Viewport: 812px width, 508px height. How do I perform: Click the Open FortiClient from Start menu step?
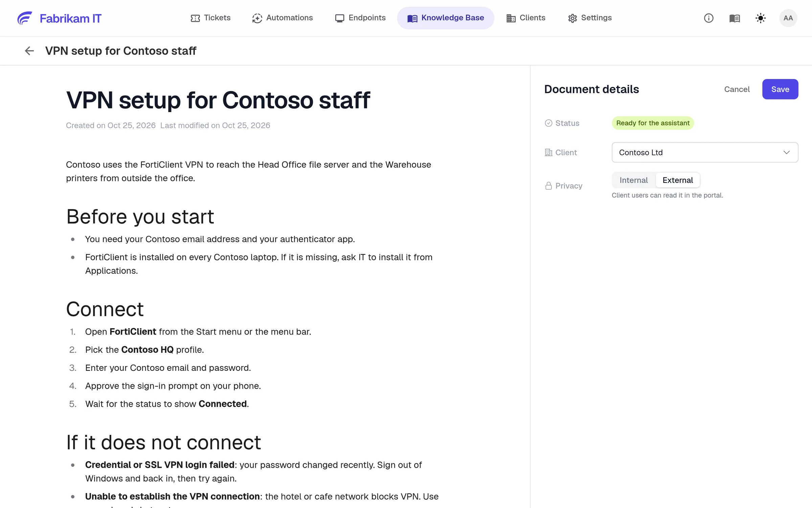[198, 332]
